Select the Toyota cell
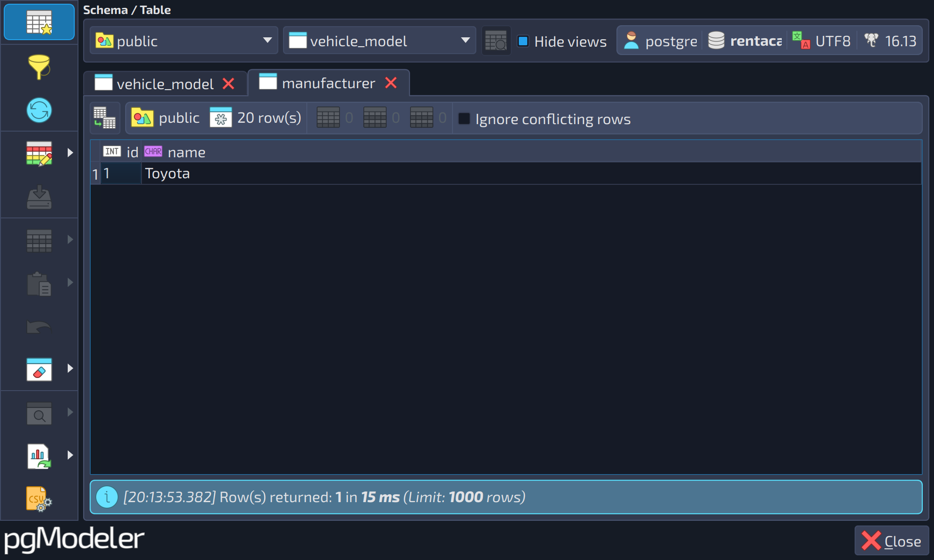Viewport: 934px width, 560px height. click(531, 174)
